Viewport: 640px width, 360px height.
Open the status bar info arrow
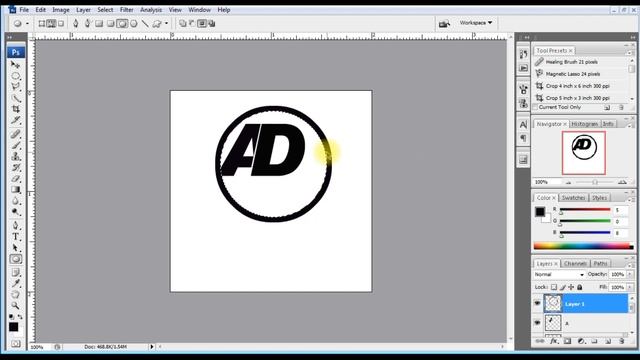point(152,347)
